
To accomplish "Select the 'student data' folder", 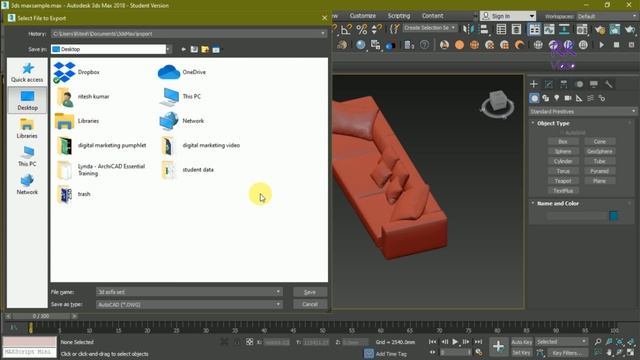I will [x=188, y=170].
